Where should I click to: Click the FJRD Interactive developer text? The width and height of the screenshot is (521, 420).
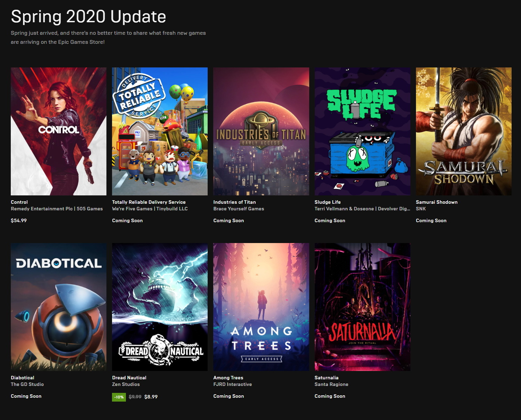(x=233, y=384)
